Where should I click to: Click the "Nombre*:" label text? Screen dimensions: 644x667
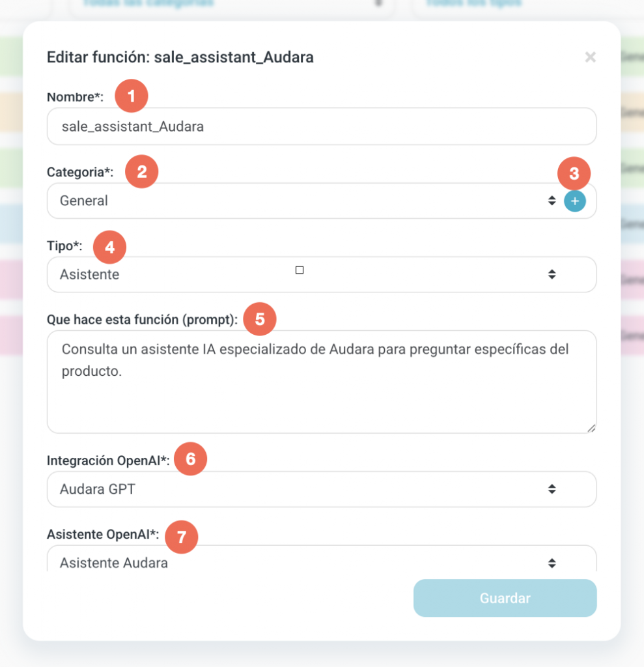(x=75, y=98)
